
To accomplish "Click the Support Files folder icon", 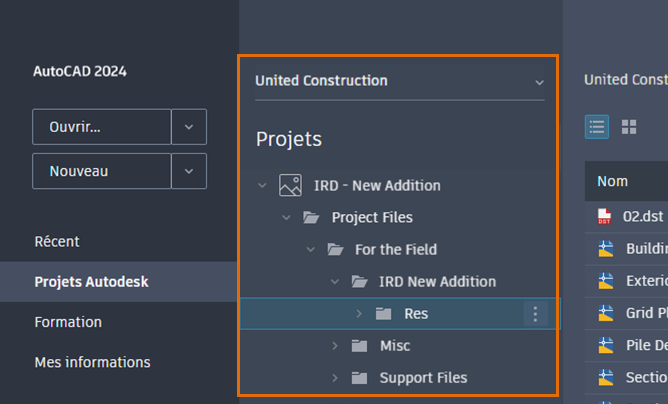I will [x=359, y=378].
